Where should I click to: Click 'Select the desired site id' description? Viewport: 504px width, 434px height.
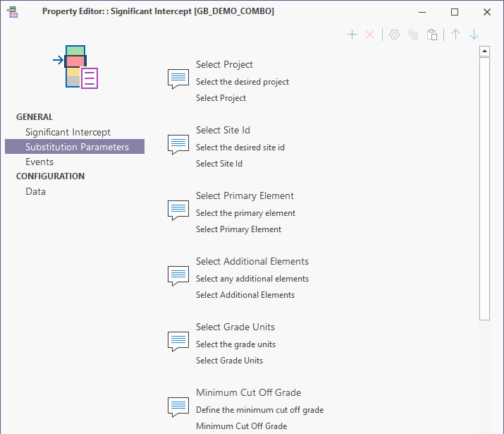tap(240, 147)
